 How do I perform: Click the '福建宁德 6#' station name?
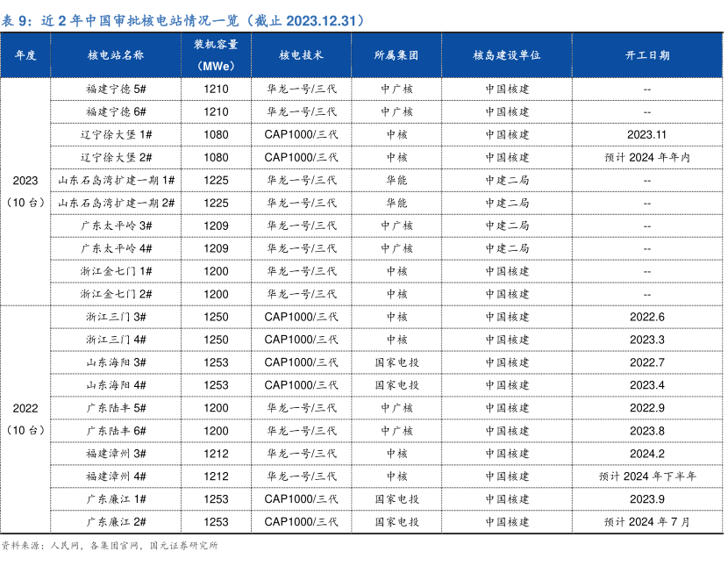(x=116, y=111)
